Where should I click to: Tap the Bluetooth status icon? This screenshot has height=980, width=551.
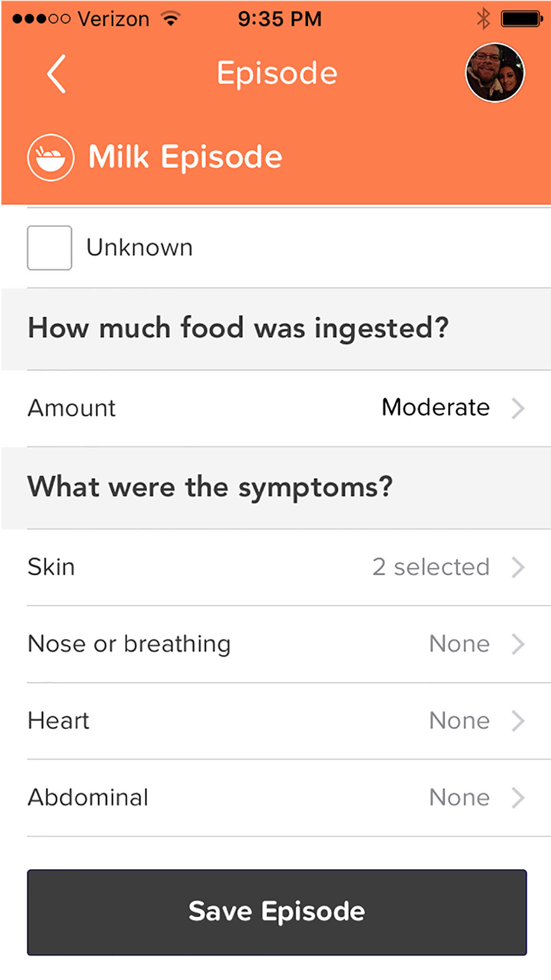pos(483,19)
